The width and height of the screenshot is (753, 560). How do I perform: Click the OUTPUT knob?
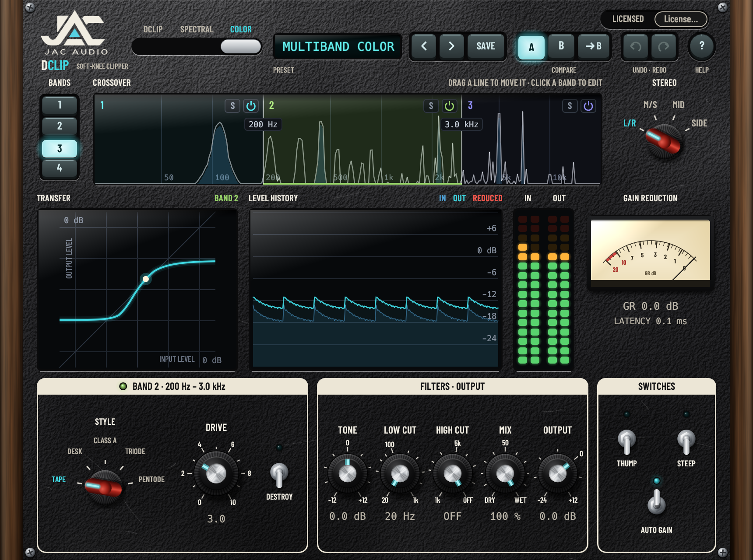557,473
